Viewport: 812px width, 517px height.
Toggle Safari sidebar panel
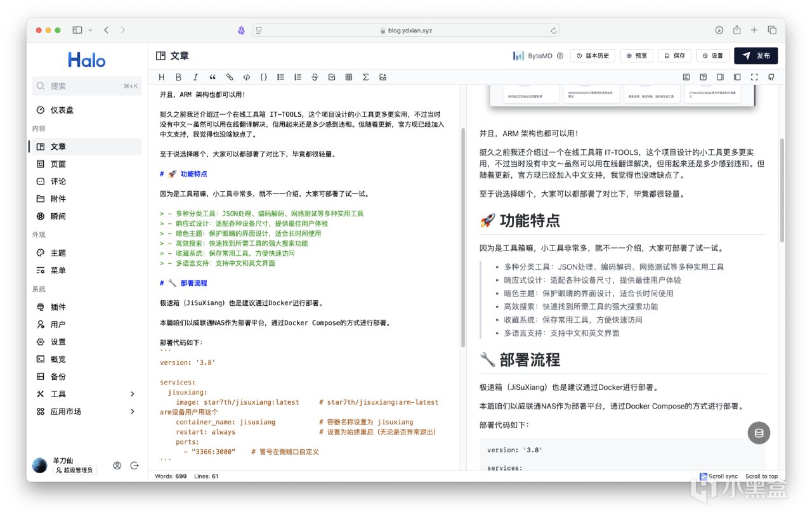coord(77,30)
